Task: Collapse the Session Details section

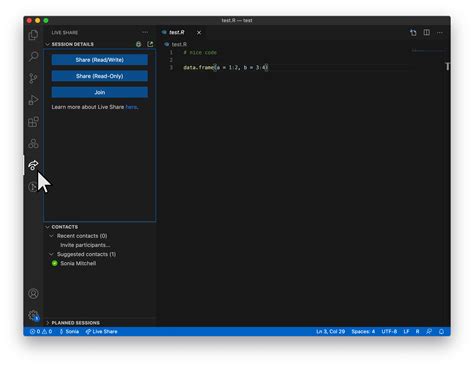Action: 48,44
